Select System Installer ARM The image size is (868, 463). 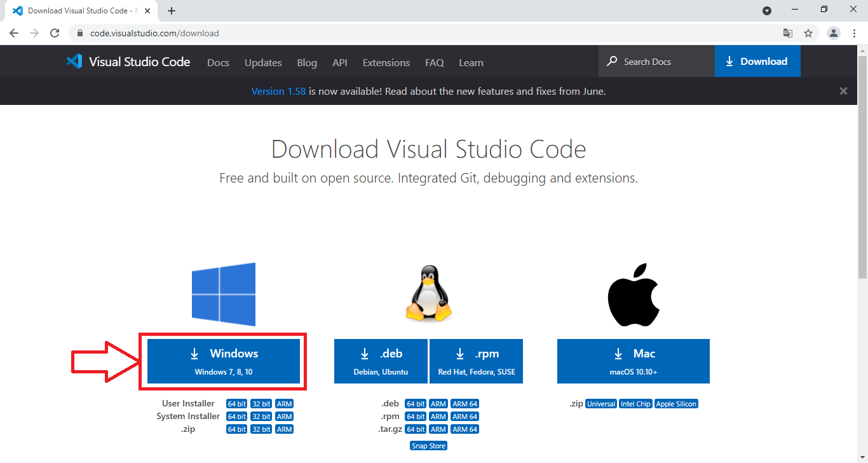click(284, 417)
